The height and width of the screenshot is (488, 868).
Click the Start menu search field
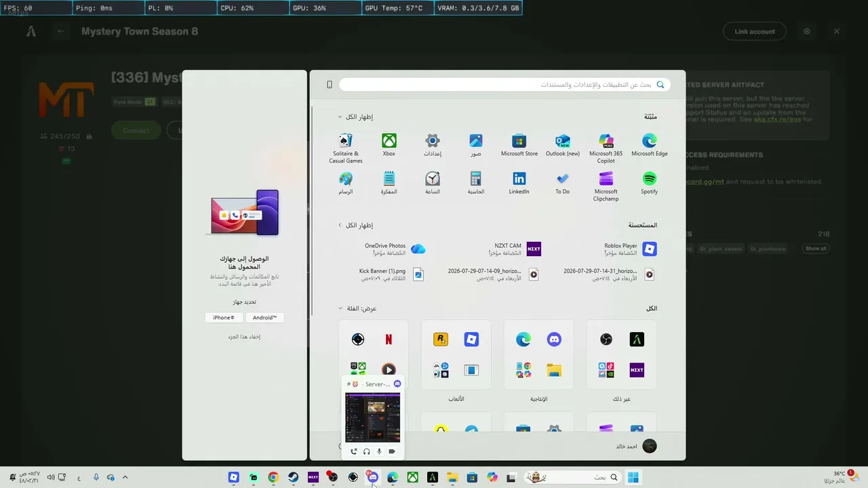(x=505, y=85)
